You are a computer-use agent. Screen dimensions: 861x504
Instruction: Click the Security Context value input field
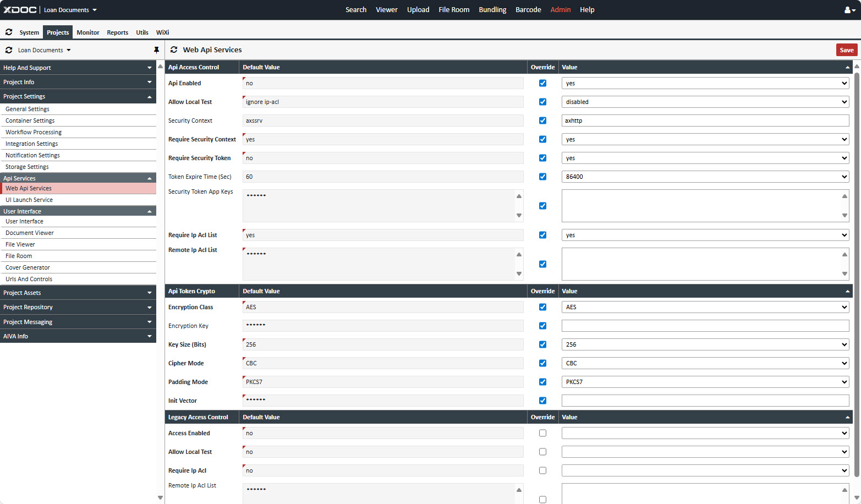click(705, 120)
